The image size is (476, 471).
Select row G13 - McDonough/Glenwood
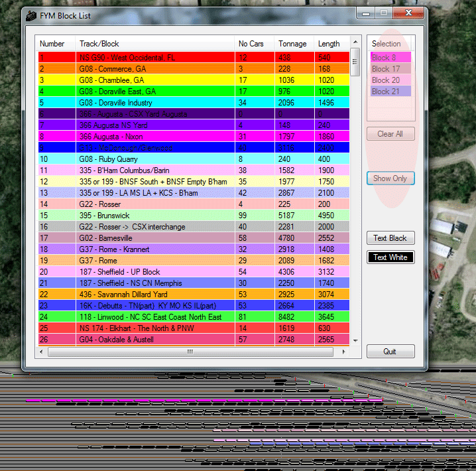click(194, 147)
